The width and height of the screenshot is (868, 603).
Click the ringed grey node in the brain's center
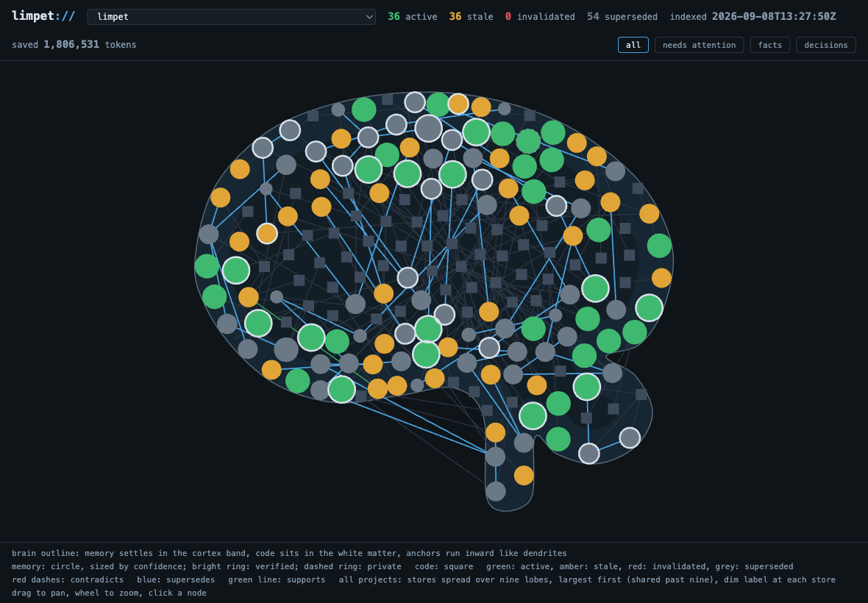(x=408, y=278)
